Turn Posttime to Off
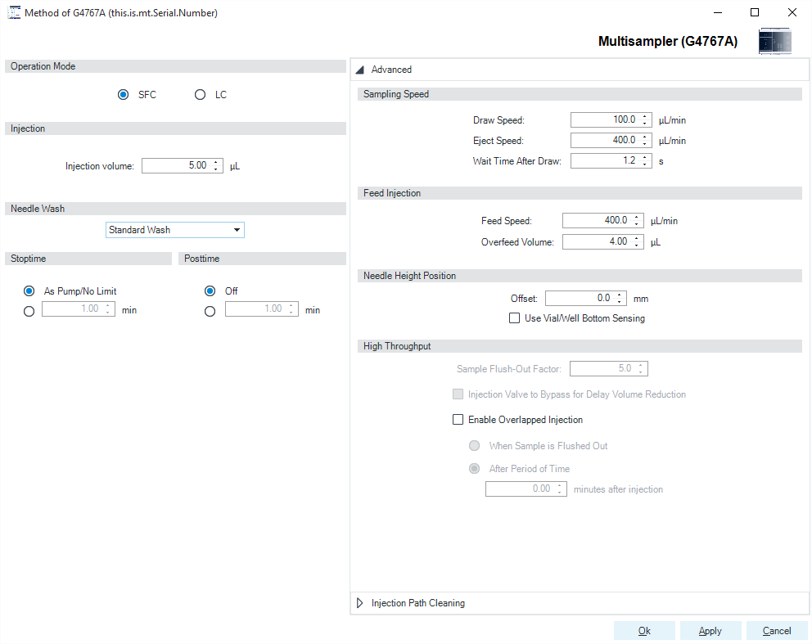 [x=210, y=290]
